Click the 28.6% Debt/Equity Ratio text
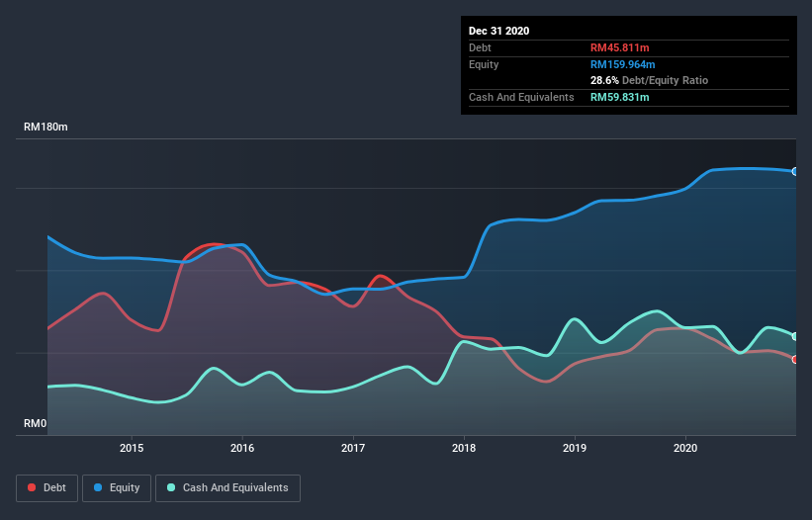Image resolution: width=812 pixels, height=520 pixels. point(649,80)
